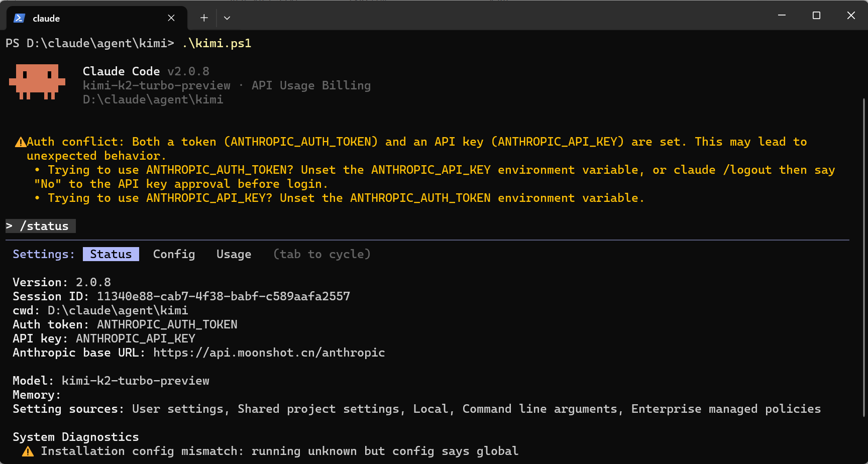Open the new tab profile dropdown
The image size is (868, 464).
pyautogui.click(x=227, y=18)
